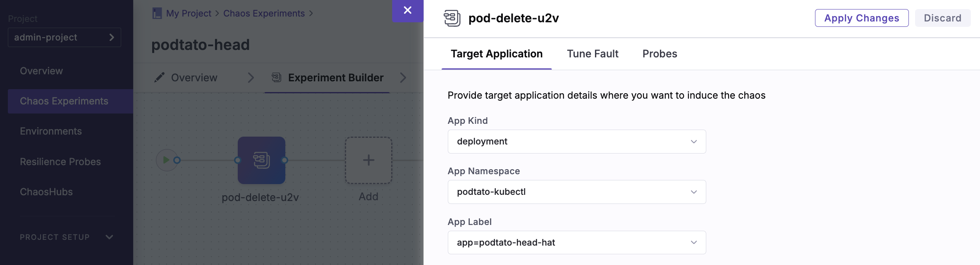Switch to the Probes tab
This screenshot has height=265, width=980.
click(660, 54)
